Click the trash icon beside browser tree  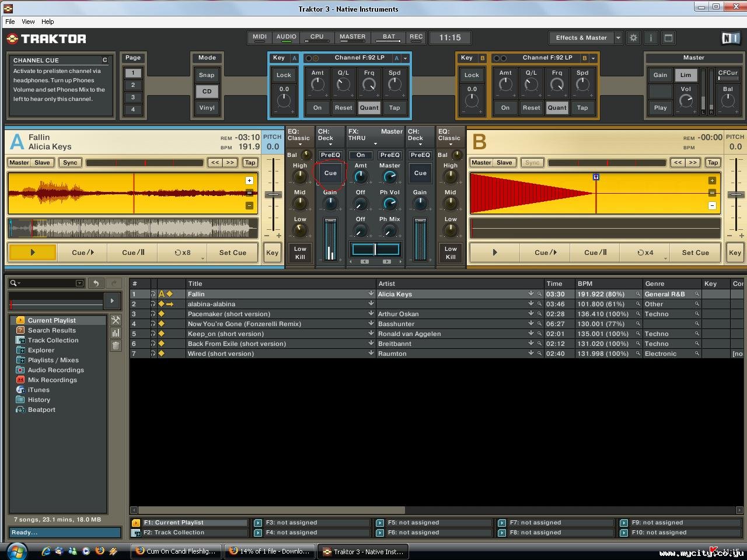(x=116, y=345)
